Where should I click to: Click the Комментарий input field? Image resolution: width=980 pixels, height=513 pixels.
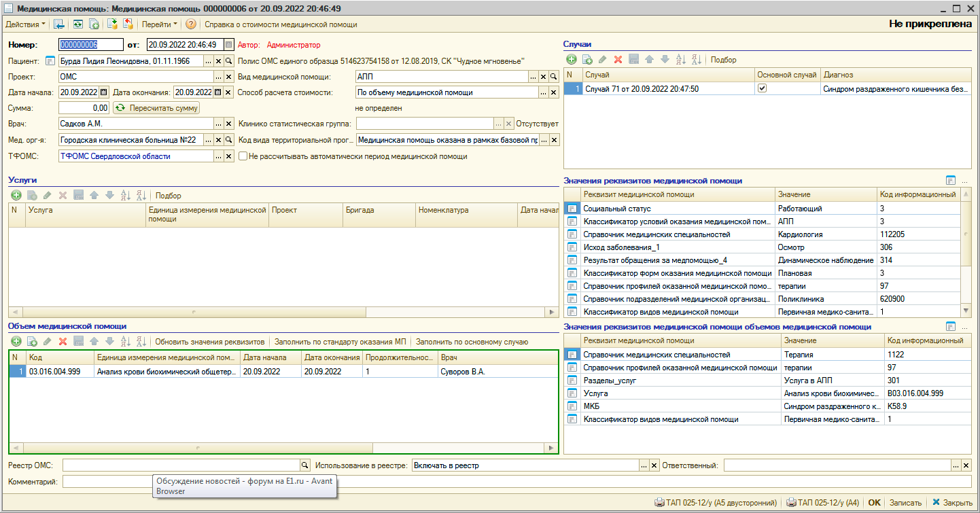517,481
